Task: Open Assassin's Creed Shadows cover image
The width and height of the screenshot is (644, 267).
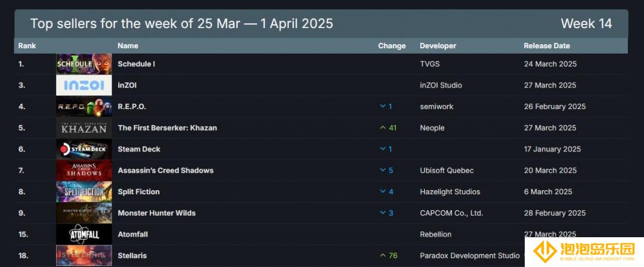Action: pyautogui.click(x=84, y=170)
